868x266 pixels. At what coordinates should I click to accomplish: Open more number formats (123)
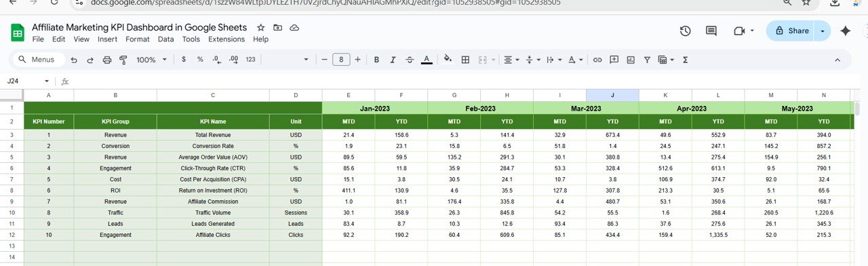(x=251, y=60)
